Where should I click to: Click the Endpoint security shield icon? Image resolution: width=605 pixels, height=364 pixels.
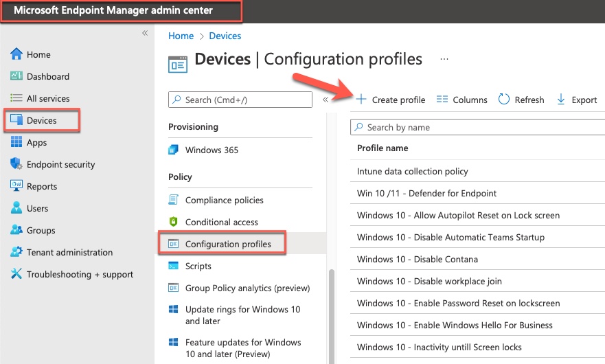(16, 163)
